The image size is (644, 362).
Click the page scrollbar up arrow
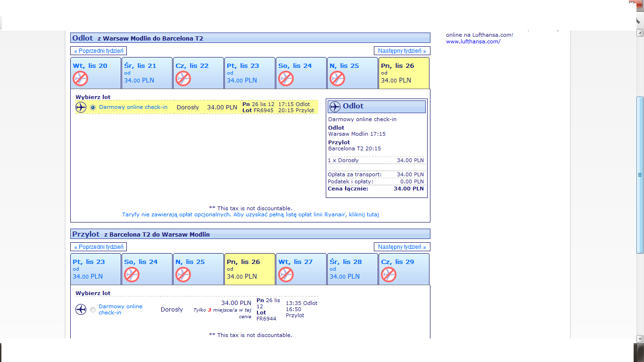click(x=640, y=33)
